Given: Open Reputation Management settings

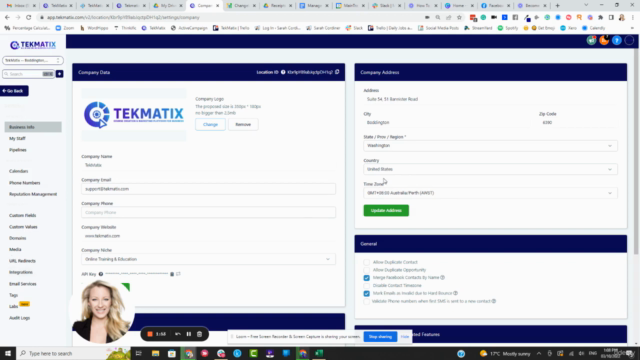Looking at the screenshot, I should 33,194.
